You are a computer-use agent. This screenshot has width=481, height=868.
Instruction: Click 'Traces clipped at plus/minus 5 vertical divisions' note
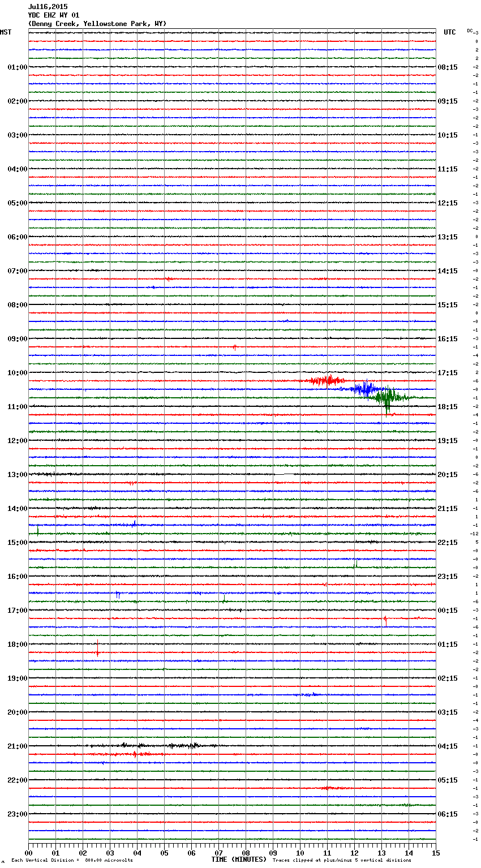(x=342, y=860)
